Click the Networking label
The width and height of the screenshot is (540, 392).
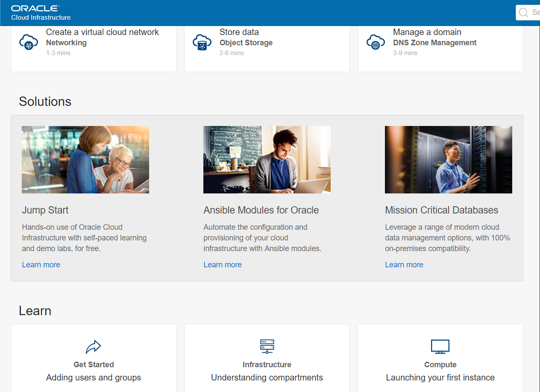point(66,43)
